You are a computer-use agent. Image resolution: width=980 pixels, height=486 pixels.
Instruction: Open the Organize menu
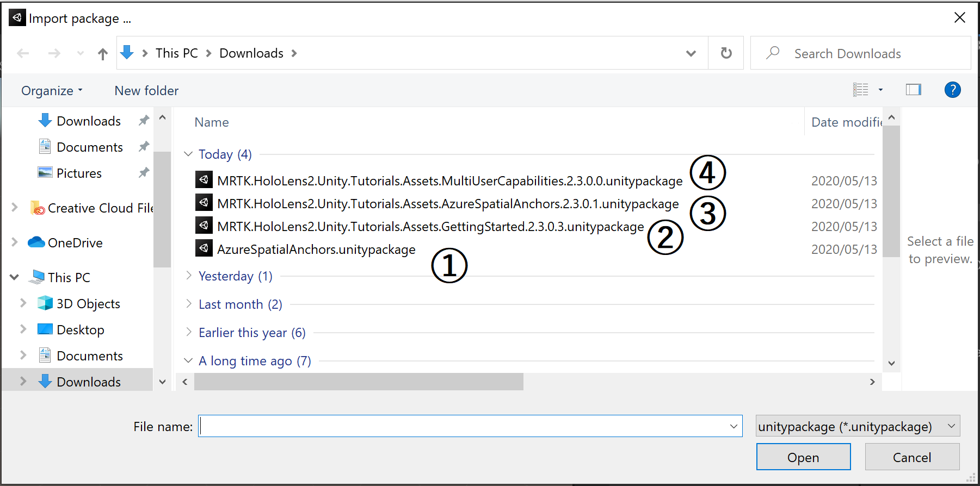click(52, 91)
